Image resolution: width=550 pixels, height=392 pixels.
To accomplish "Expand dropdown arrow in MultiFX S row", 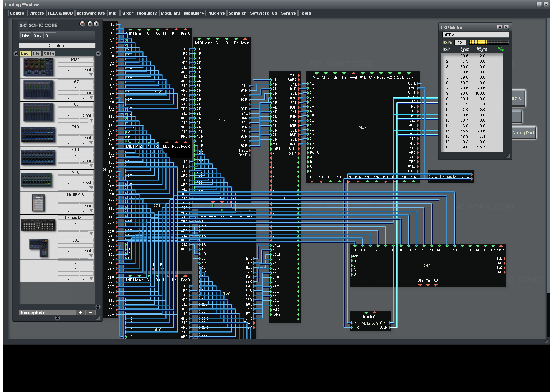I will [x=91, y=211].
